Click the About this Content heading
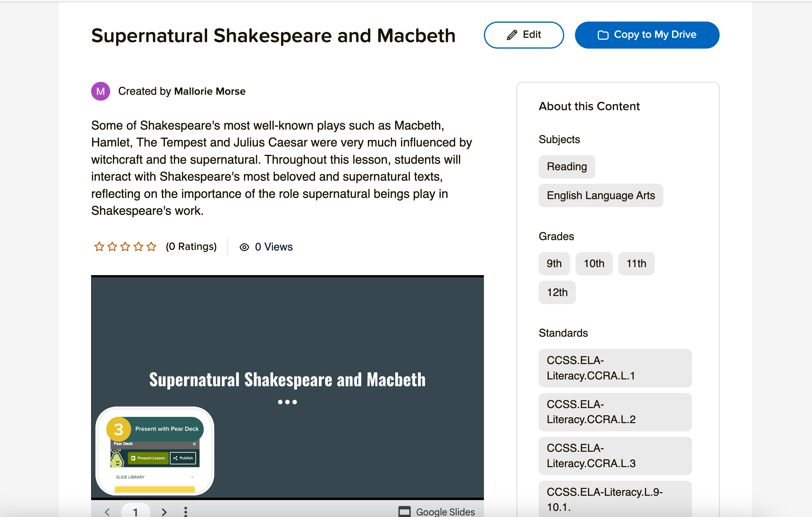The height and width of the screenshot is (517, 812). (589, 106)
